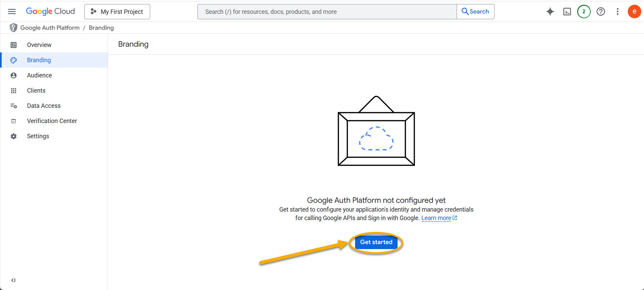Click the Get started button

[x=376, y=242]
